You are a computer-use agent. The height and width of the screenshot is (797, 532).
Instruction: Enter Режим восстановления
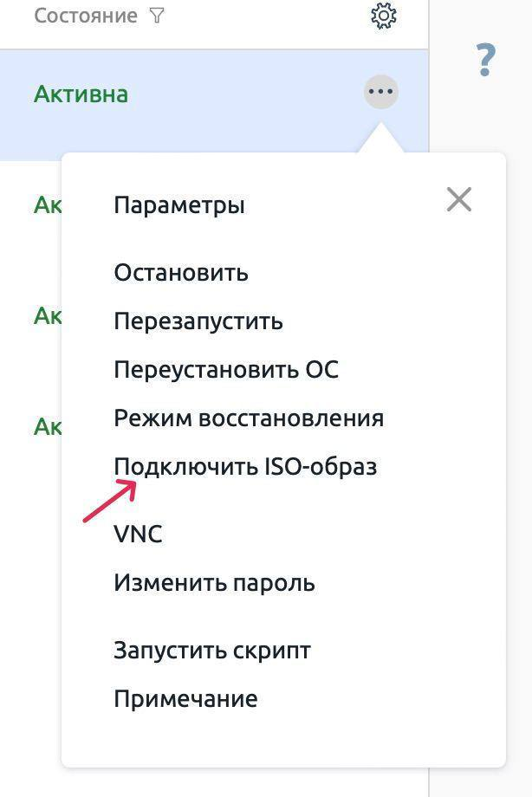coord(249,418)
